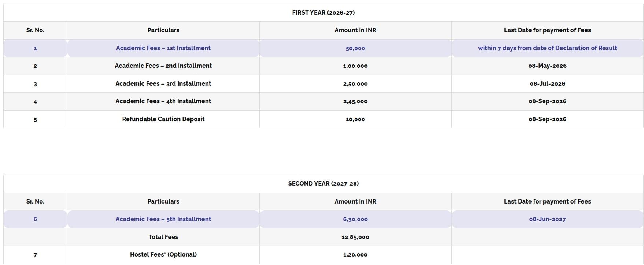Click the Total Fees amount 12,85,000
This screenshot has height=265, width=644.
pyautogui.click(x=355, y=237)
